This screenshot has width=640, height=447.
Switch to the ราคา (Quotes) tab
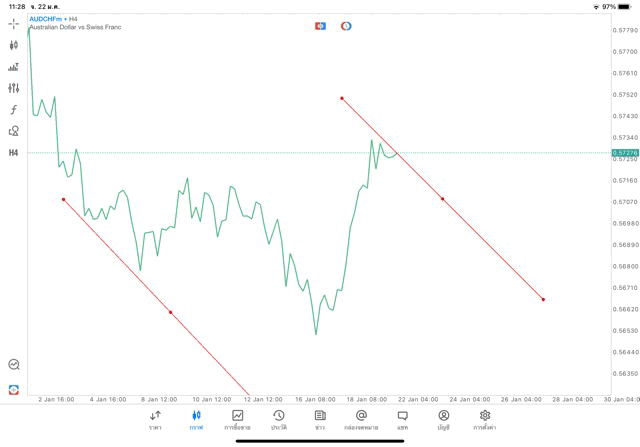pos(155,420)
